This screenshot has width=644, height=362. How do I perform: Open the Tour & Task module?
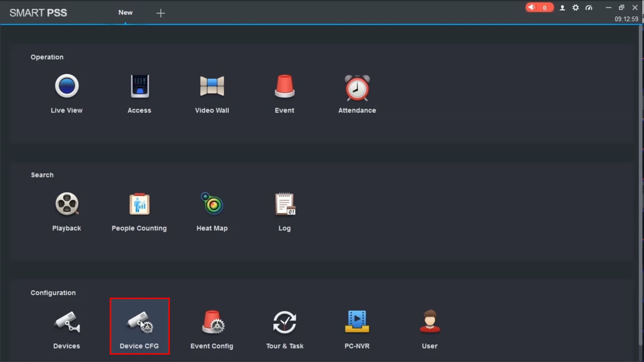[x=284, y=322]
